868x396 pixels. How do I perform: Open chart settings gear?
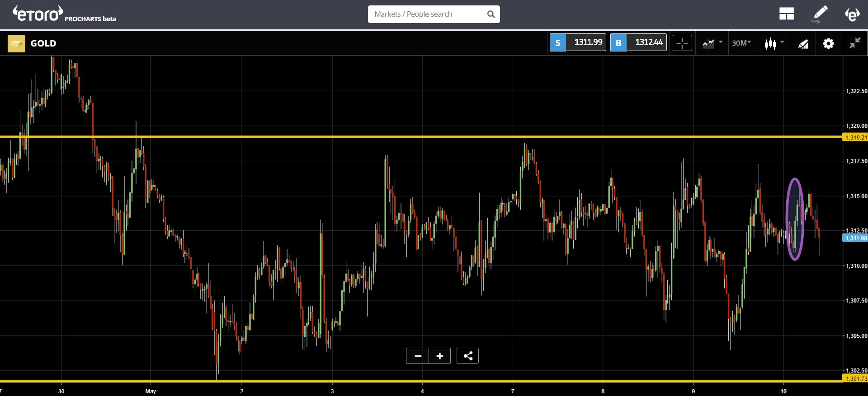pos(828,43)
